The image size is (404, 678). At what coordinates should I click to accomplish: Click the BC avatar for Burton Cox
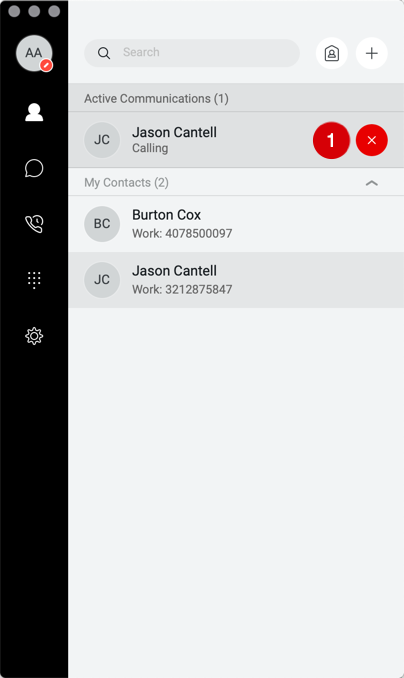click(x=102, y=224)
